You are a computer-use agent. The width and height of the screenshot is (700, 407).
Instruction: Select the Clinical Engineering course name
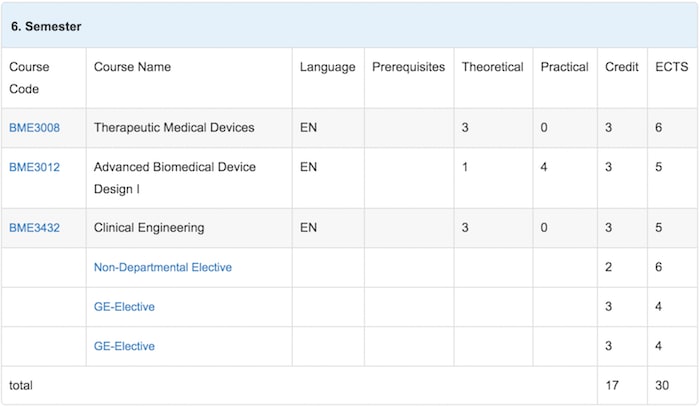tap(149, 228)
